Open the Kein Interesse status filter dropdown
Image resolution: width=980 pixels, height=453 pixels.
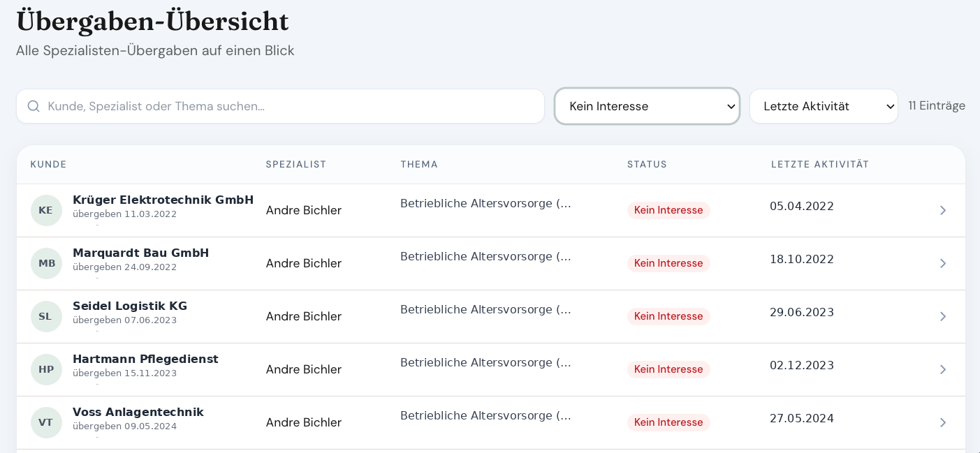tap(647, 106)
